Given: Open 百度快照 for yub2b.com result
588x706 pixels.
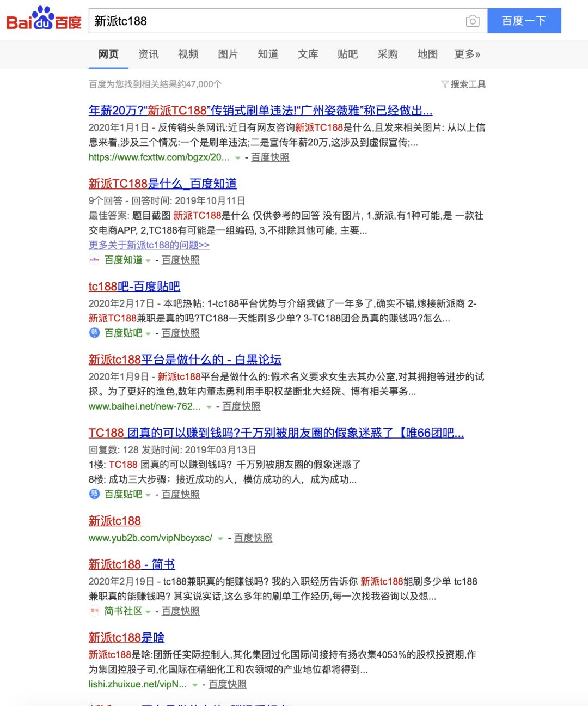Looking at the screenshot, I should [253, 538].
